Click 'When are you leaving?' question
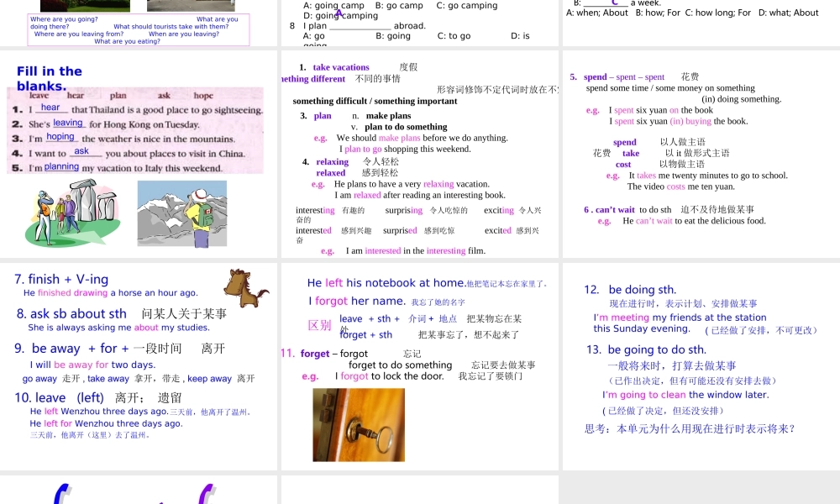The image size is (840, 504). 184,34
